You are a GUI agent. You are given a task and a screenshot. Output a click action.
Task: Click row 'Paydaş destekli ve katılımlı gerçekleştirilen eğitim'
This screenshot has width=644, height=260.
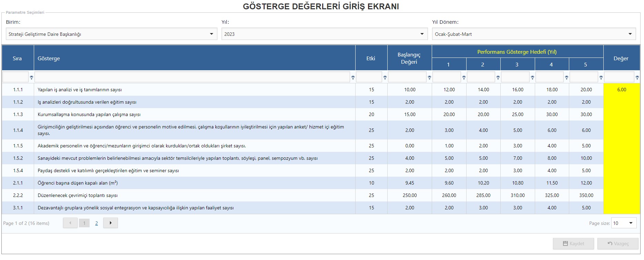[x=321, y=170]
